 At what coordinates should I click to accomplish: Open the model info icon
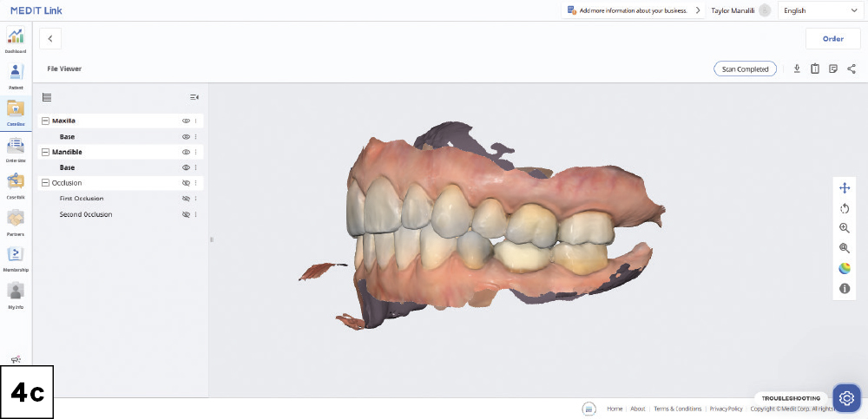coord(845,288)
